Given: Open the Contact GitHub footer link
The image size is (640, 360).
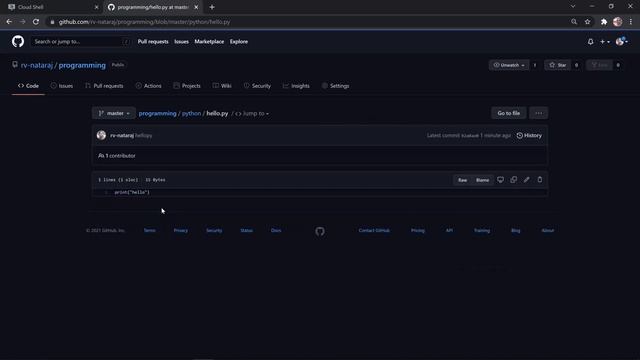Looking at the screenshot, I should point(374,231).
